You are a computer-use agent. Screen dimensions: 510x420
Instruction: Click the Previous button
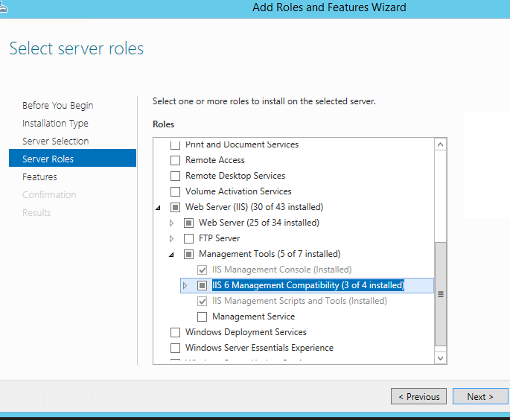tap(418, 396)
